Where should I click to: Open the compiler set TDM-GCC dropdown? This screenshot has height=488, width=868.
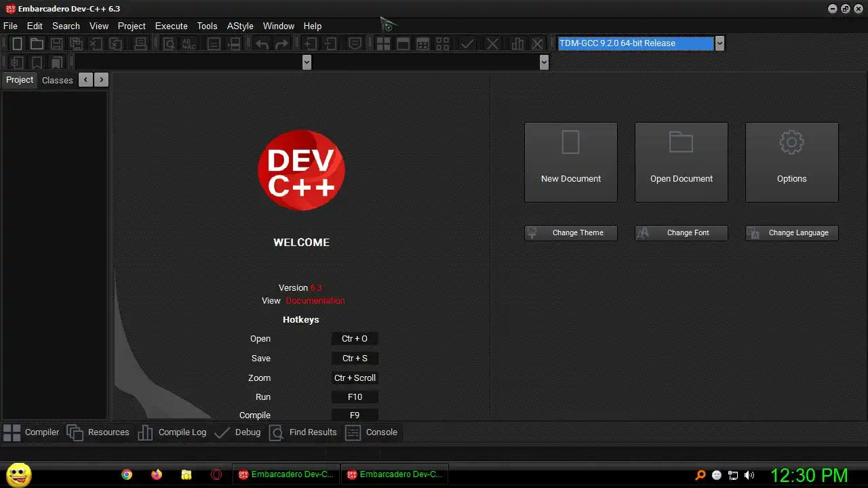point(719,43)
